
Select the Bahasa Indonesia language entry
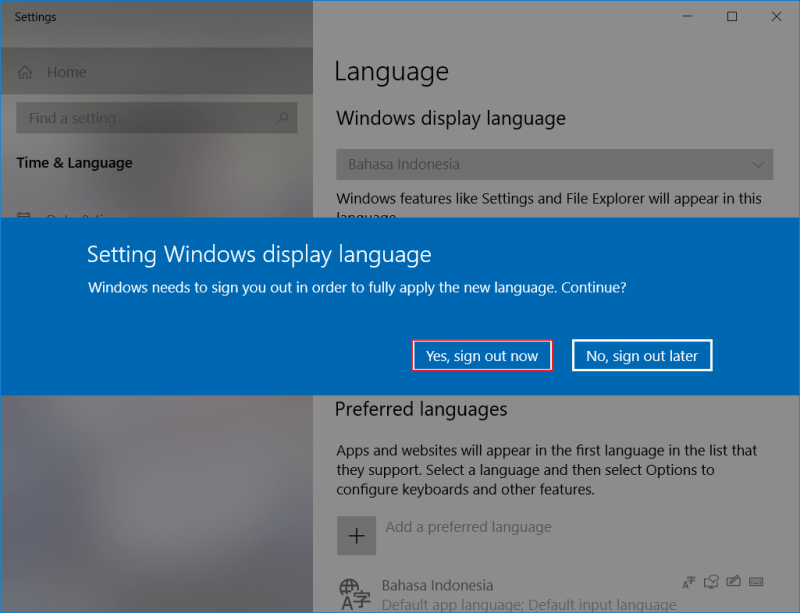click(555, 594)
